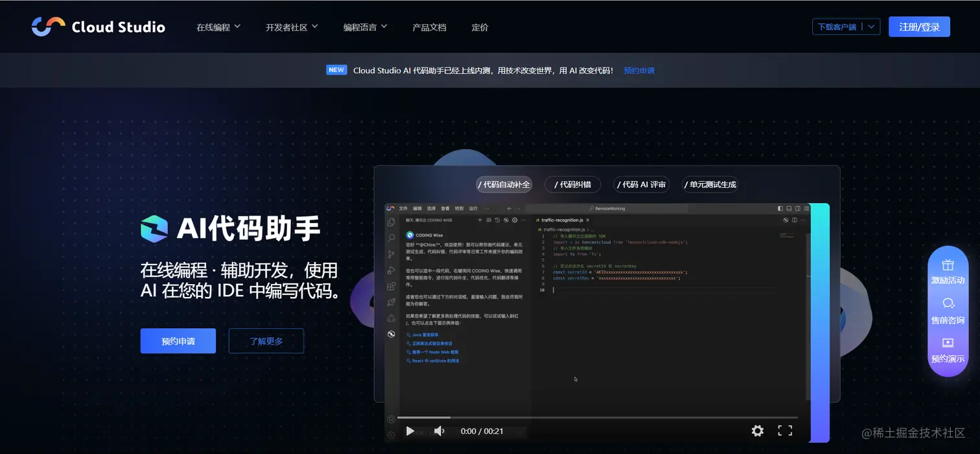Select the Run and Debug sidebar icon
Viewport: 980px width, 454px height.
pos(390,269)
